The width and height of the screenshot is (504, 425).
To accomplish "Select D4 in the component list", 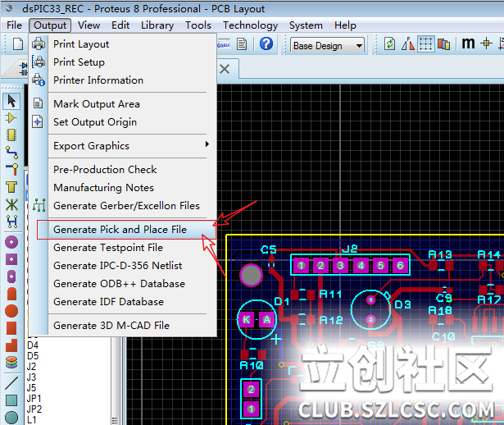I will [x=33, y=345].
